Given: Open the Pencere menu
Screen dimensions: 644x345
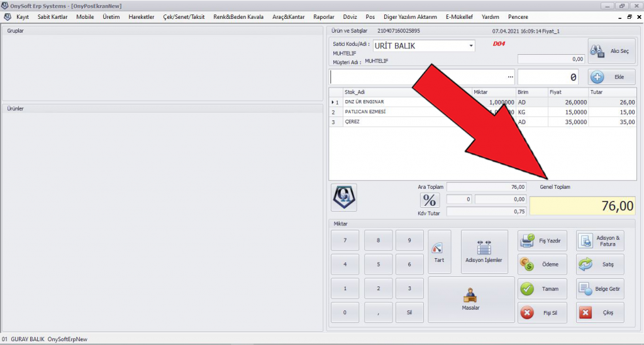Looking at the screenshot, I should [x=518, y=17].
